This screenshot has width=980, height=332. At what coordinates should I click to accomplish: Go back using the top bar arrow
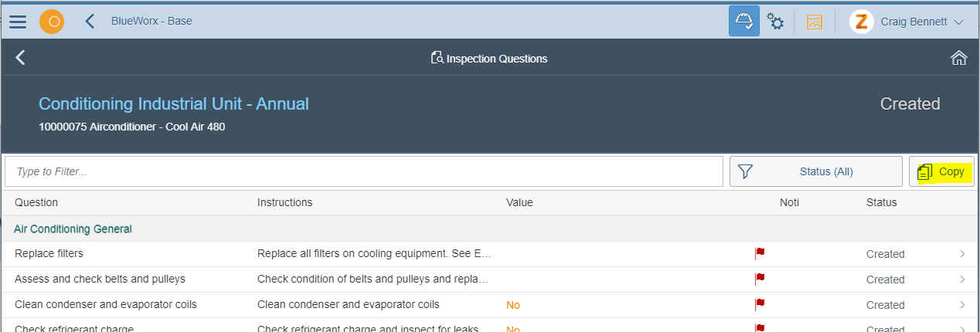click(90, 22)
